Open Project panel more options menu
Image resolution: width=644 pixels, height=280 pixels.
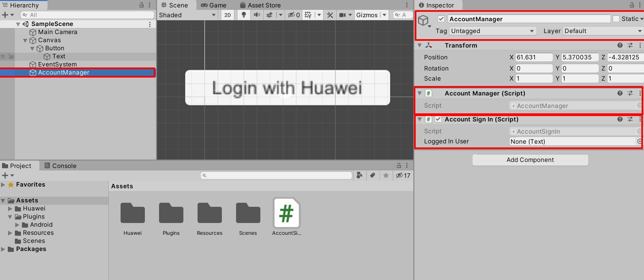pos(407,166)
